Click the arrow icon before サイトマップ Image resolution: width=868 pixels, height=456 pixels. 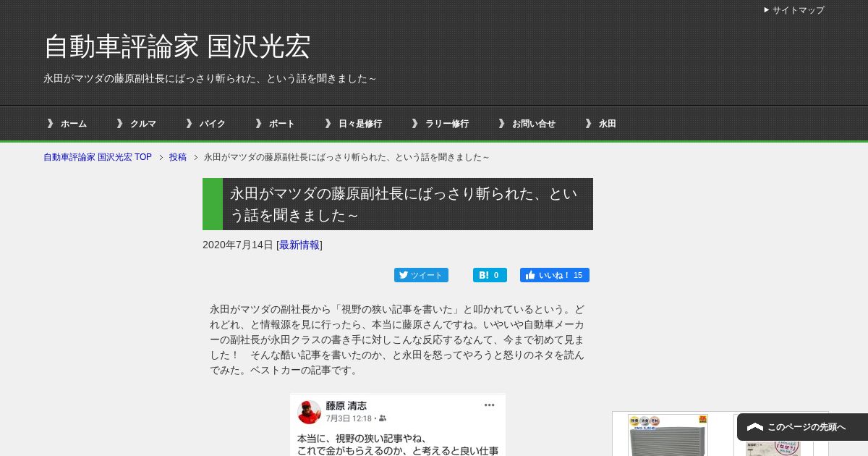pos(767,10)
